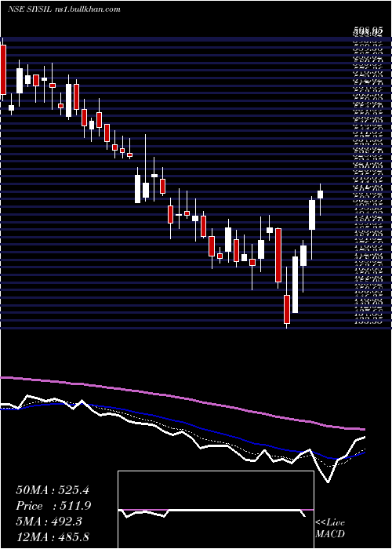The width and height of the screenshot is (392, 549).
Task: Open the MACD inset chart box
Action: coord(216,510)
